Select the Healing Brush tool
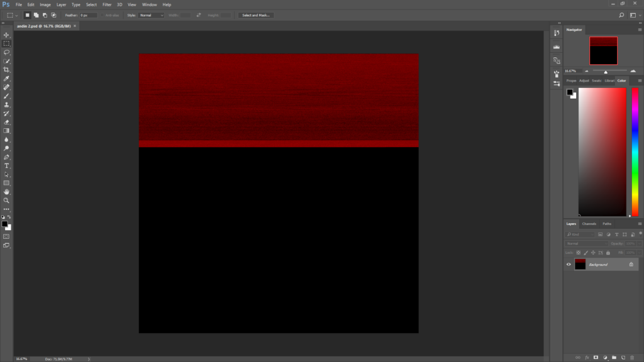The width and height of the screenshot is (644, 362). point(6,87)
